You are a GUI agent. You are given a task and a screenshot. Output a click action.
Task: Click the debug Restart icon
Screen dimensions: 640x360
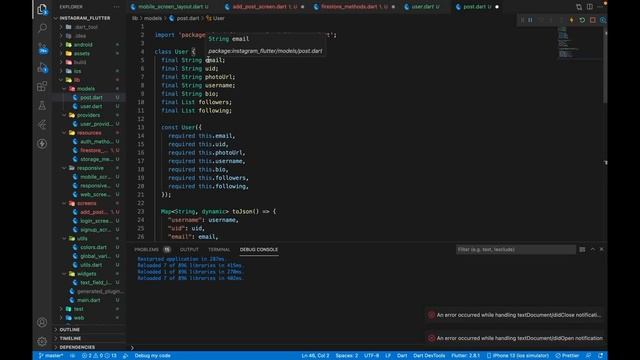click(582, 20)
